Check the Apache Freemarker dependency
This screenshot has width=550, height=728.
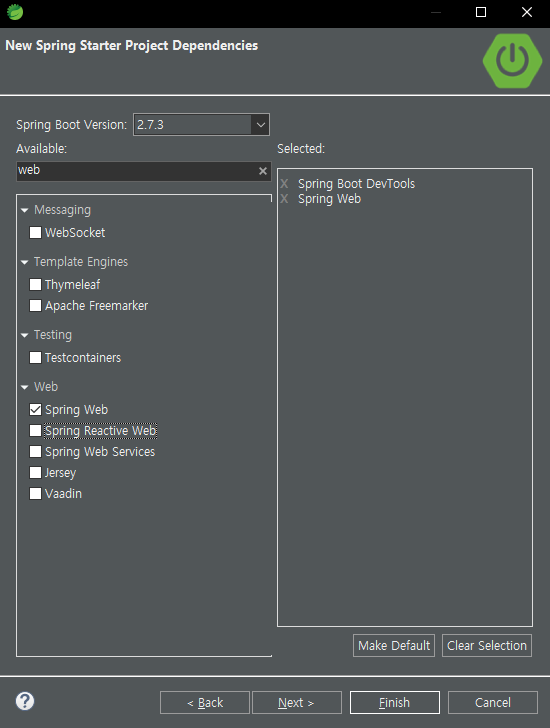coord(35,306)
